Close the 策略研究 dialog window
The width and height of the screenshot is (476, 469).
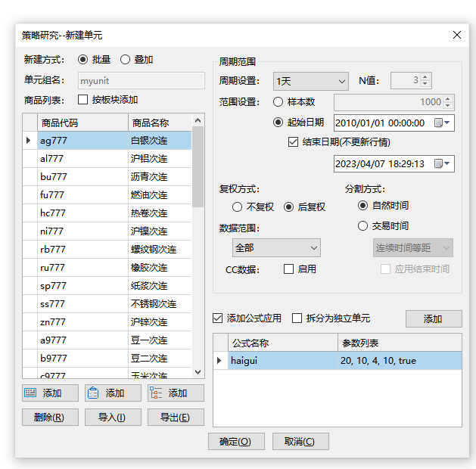pos(457,35)
